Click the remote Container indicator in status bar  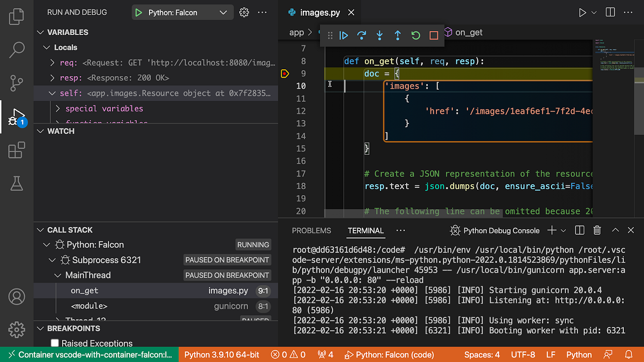tap(89, 355)
